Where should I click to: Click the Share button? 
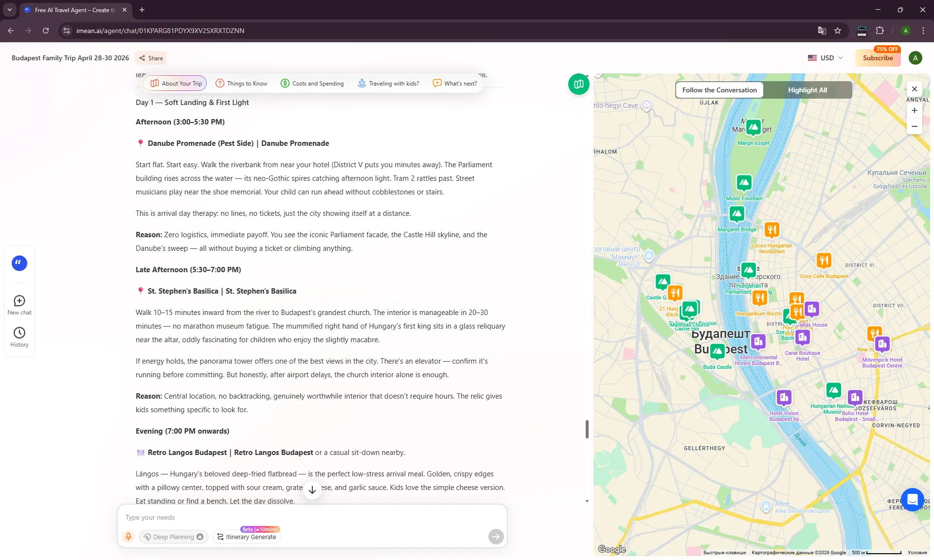pyautogui.click(x=151, y=58)
